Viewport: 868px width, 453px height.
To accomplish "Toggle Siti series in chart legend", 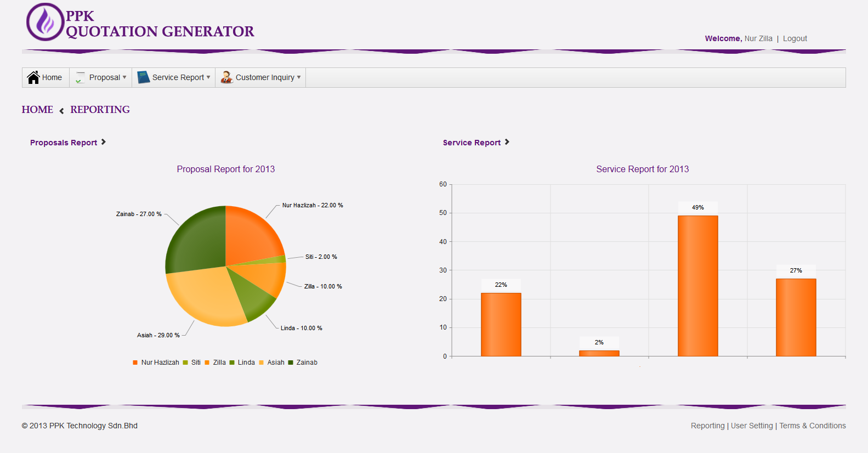I will (x=192, y=363).
